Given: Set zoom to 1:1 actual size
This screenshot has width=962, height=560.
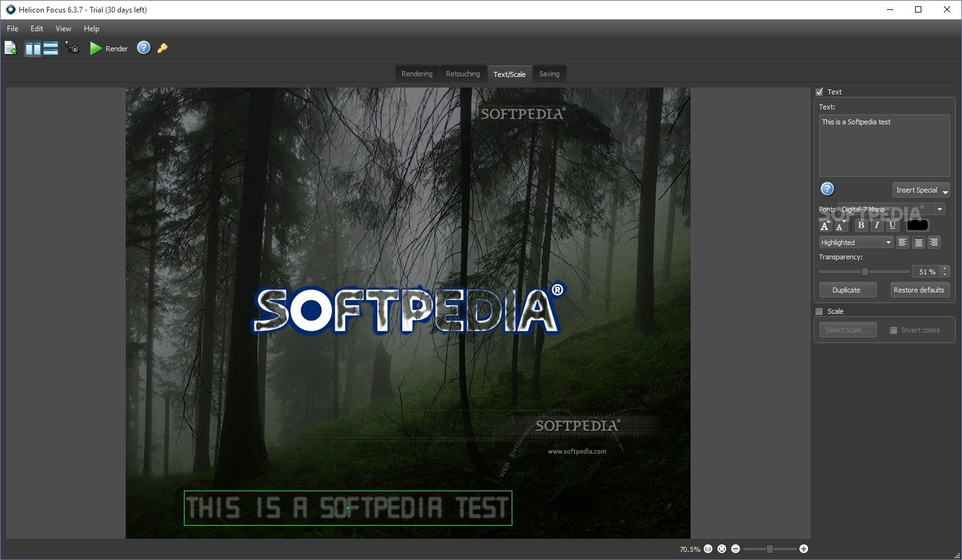Looking at the screenshot, I should pyautogui.click(x=708, y=549).
